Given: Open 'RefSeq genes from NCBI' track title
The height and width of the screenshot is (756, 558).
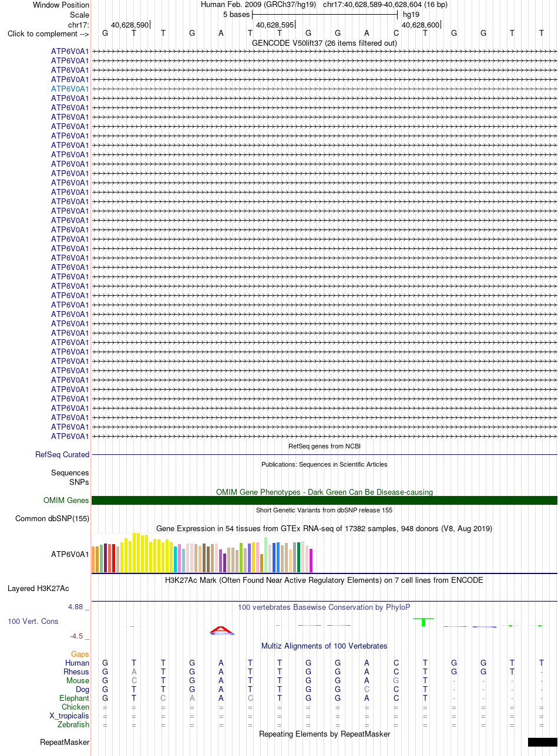Looking at the screenshot, I should coord(324,446).
